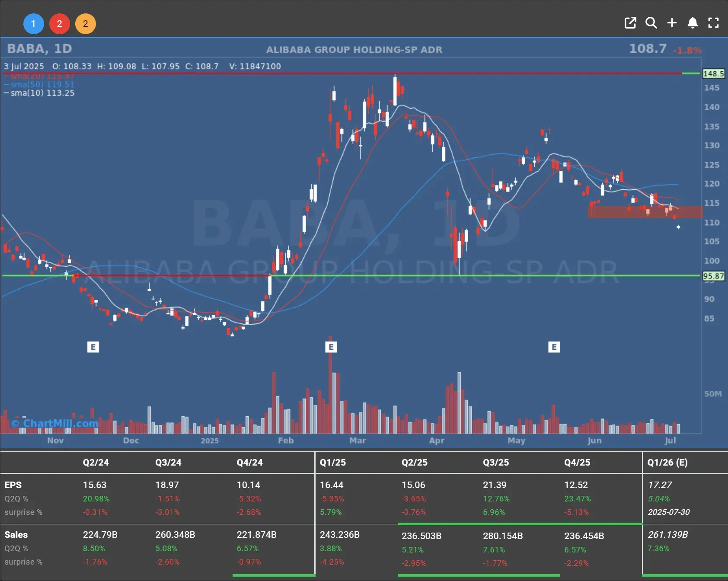Click the magnifier search icon
The width and height of the screenshot is (728, 581).
(651, 23)
